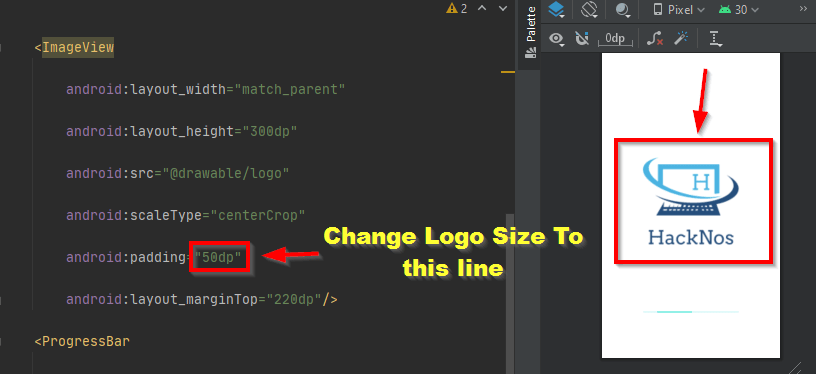Click the Orientation for Preview rotate icon

[590, 10]
